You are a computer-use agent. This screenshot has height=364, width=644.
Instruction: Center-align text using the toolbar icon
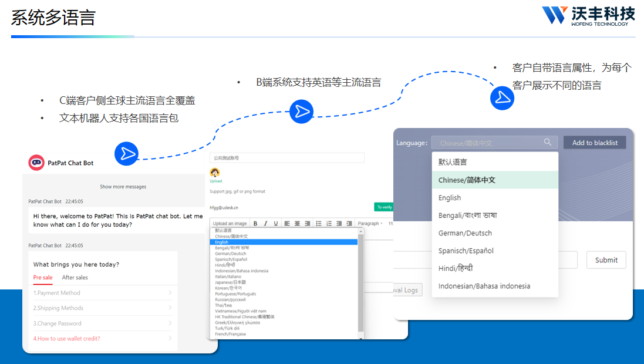pyautogui.click(x=297, y=224)
